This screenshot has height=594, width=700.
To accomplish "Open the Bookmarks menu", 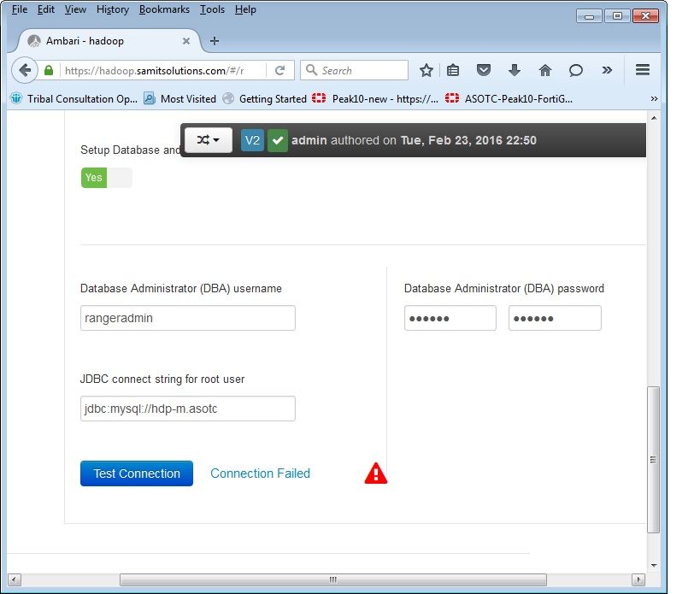I will point(164,9).
